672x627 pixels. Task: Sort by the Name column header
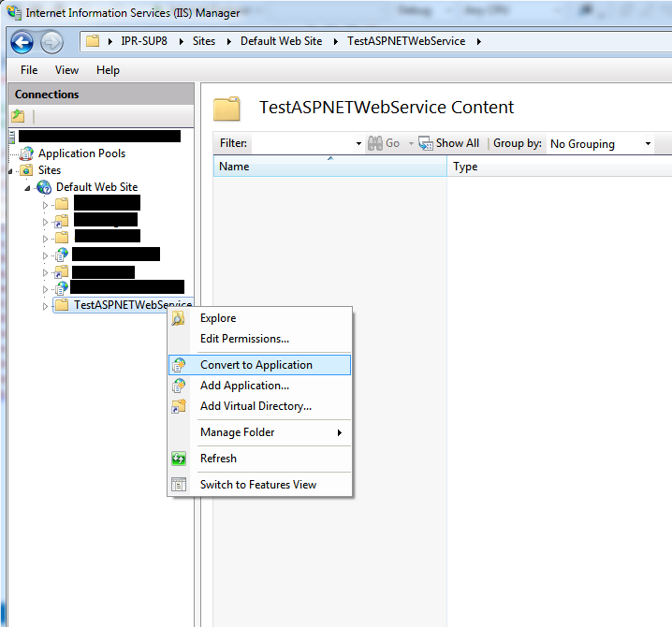(330, 166)
